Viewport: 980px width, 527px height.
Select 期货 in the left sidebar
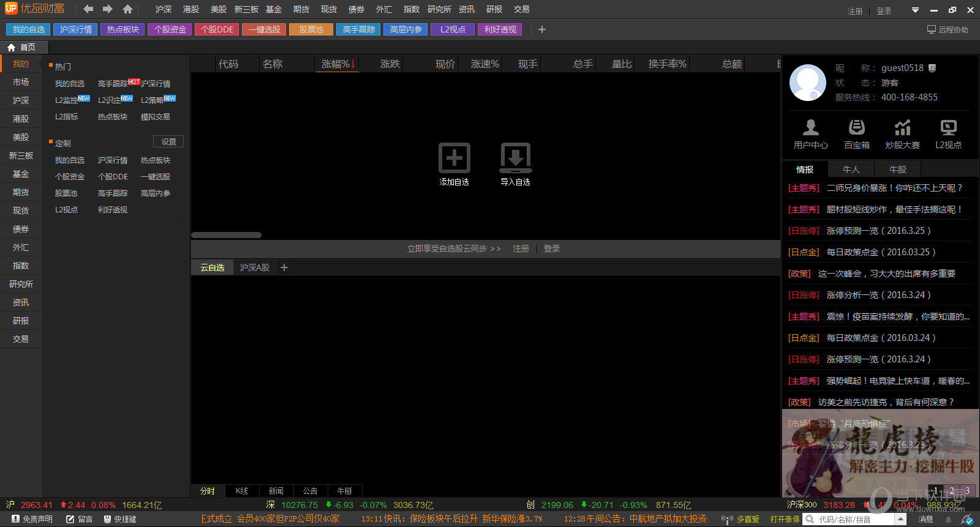(x=21, y=192)
